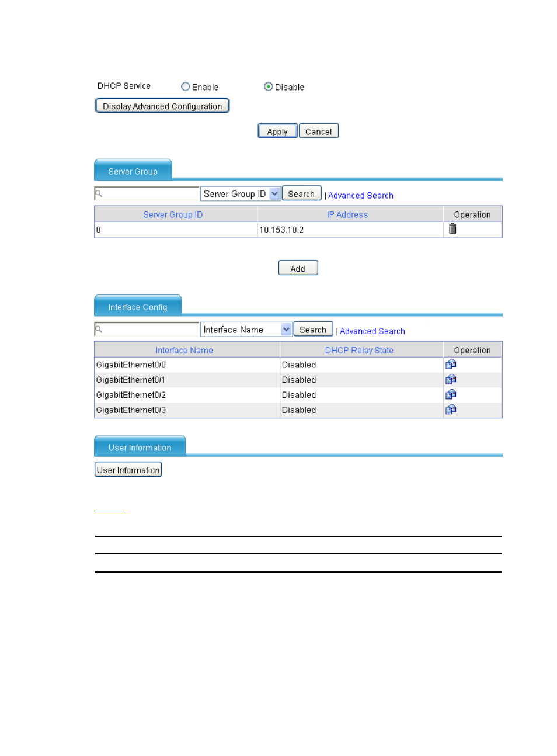557x756 pixels.
Task: Edit GigabitEthernet0/2 relay configuration icon
Action: 451,395
